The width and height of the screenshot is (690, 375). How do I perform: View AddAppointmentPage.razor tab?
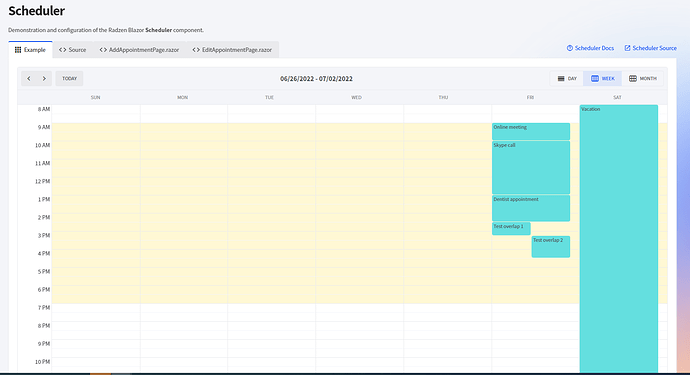click(139, 50)
